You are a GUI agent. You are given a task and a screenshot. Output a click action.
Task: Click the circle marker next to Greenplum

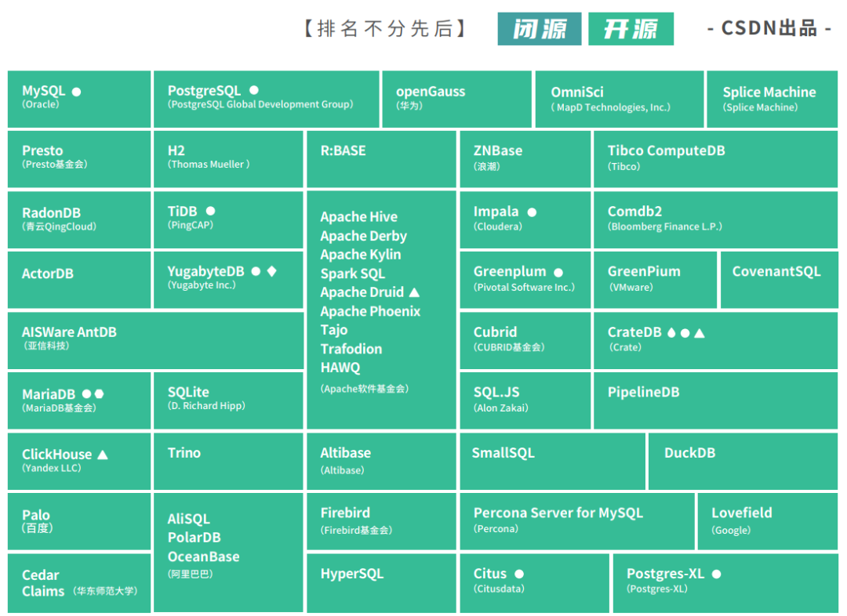558,273
